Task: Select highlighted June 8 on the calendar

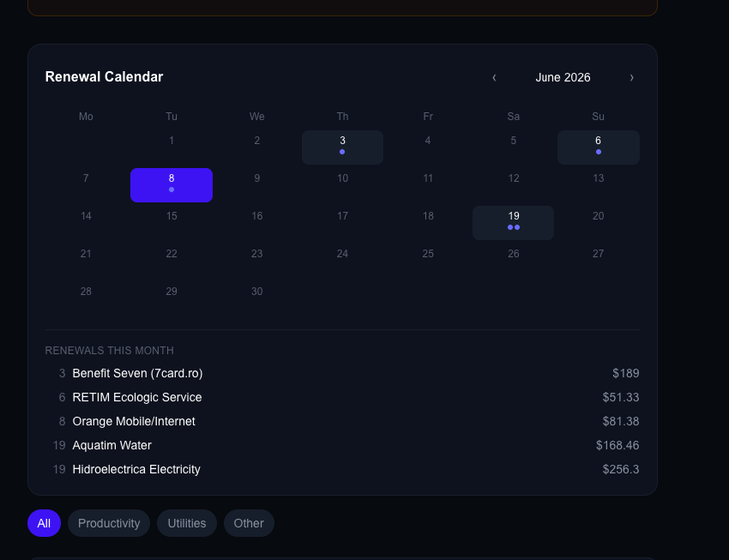Action: click(172, 185)
